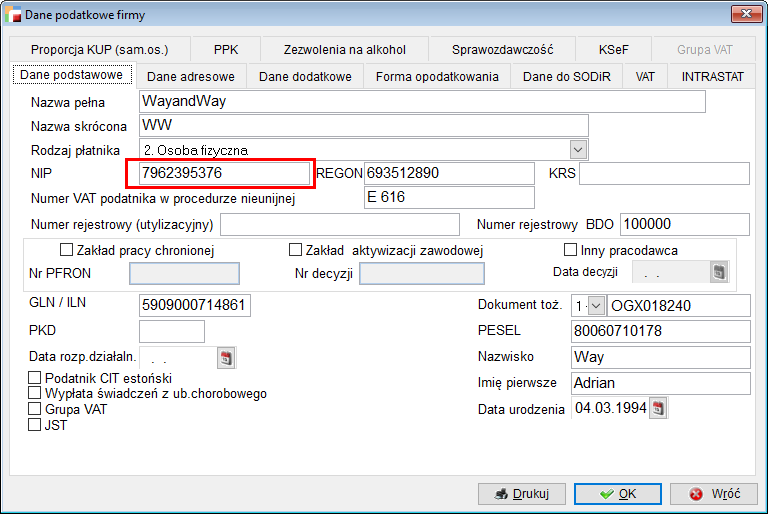The height and width of the screenshot is (514, 768).
Task: Click the Drukuj print button
Action: pos(522,494)
